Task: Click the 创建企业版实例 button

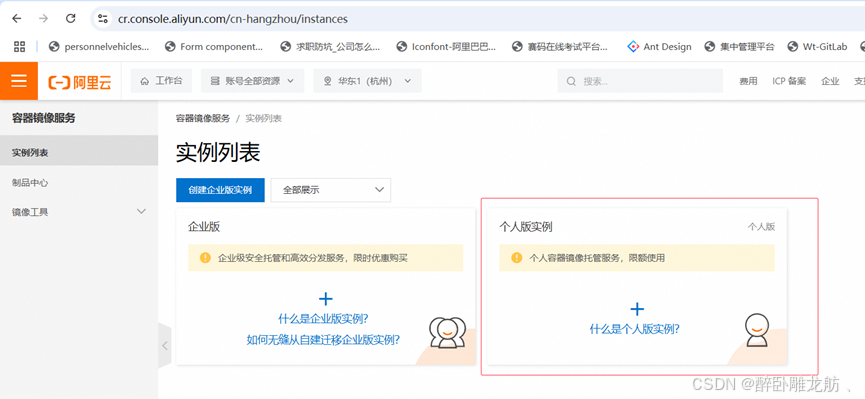Action: pos(220,190)
